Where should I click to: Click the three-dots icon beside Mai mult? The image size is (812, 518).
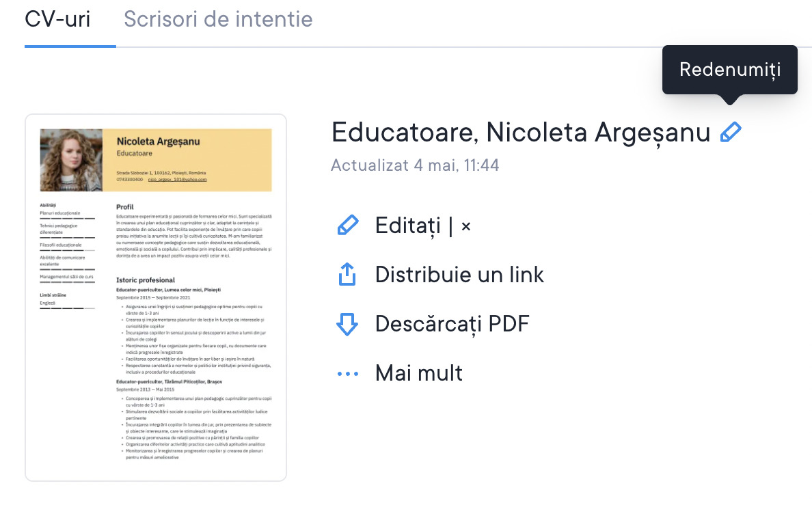348,374
